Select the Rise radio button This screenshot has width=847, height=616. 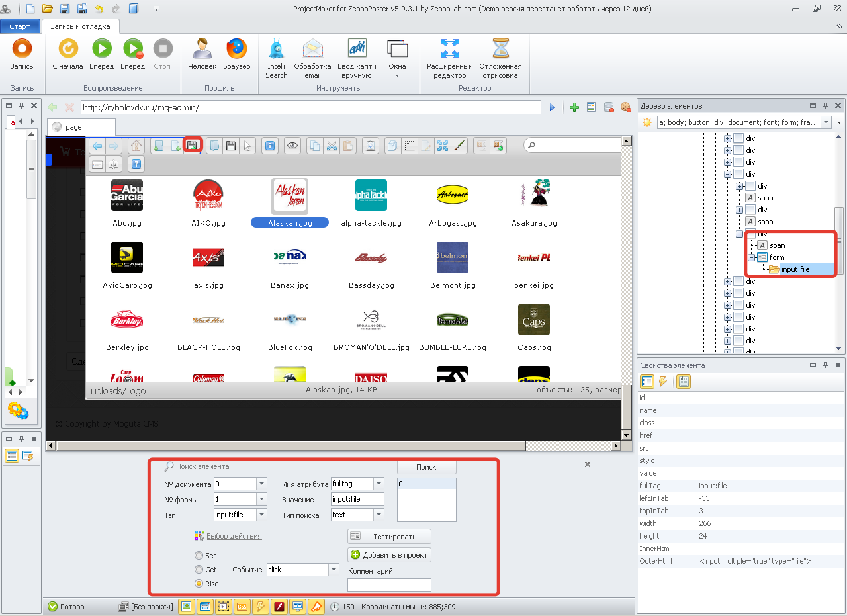coord(199,584)
